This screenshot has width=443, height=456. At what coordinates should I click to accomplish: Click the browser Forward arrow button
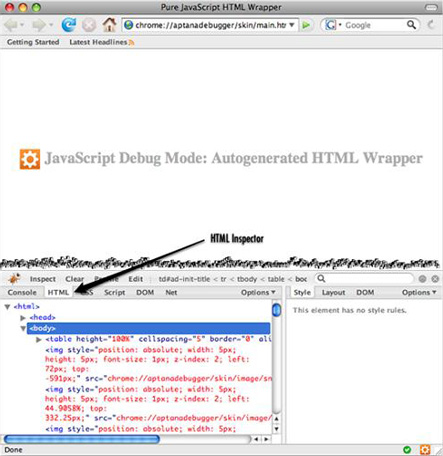(x=39, y=25)
